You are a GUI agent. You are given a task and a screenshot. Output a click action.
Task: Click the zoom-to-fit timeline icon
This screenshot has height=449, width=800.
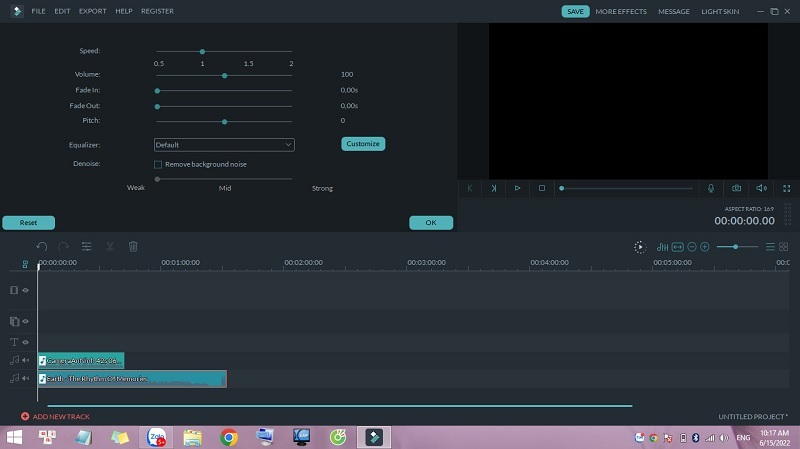coord(678,247)
